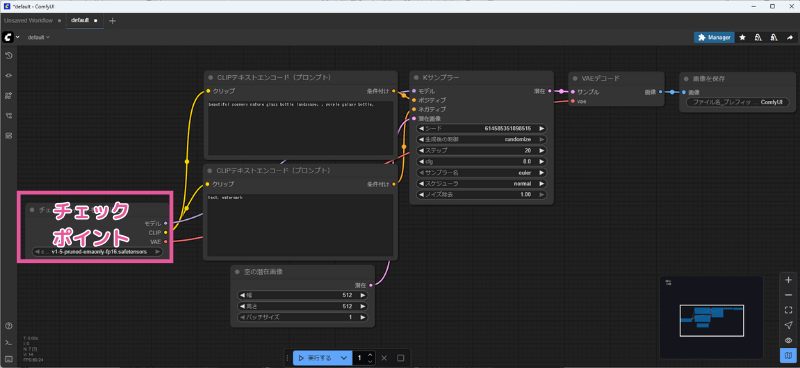This screenshot has width=800, height=368.
Task: Collapse the CLIP node with 'beautiful scenery' prompt
Action: [210, 78]
